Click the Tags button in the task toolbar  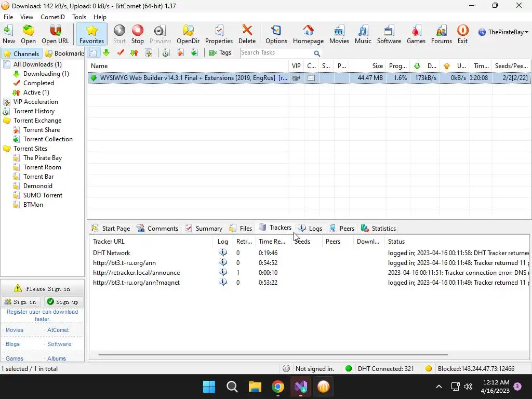coord(220,52)
